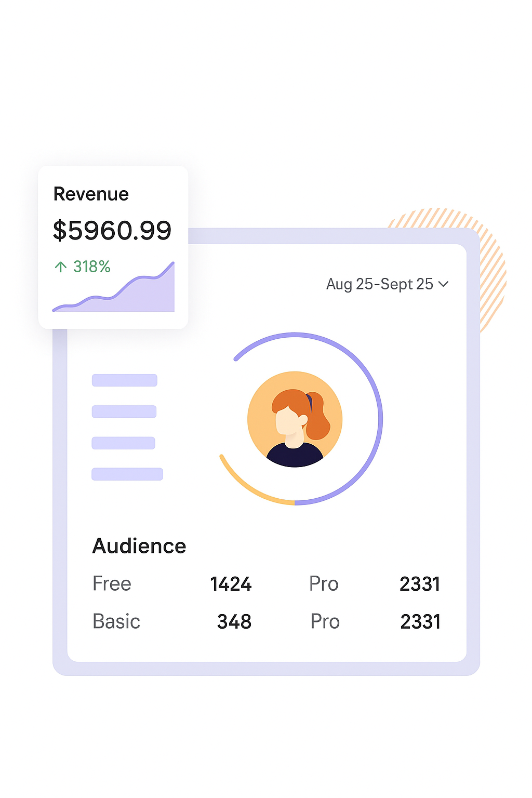
Task: Click the longest bottom lavender placeholder bar
Action: [127, 474]
